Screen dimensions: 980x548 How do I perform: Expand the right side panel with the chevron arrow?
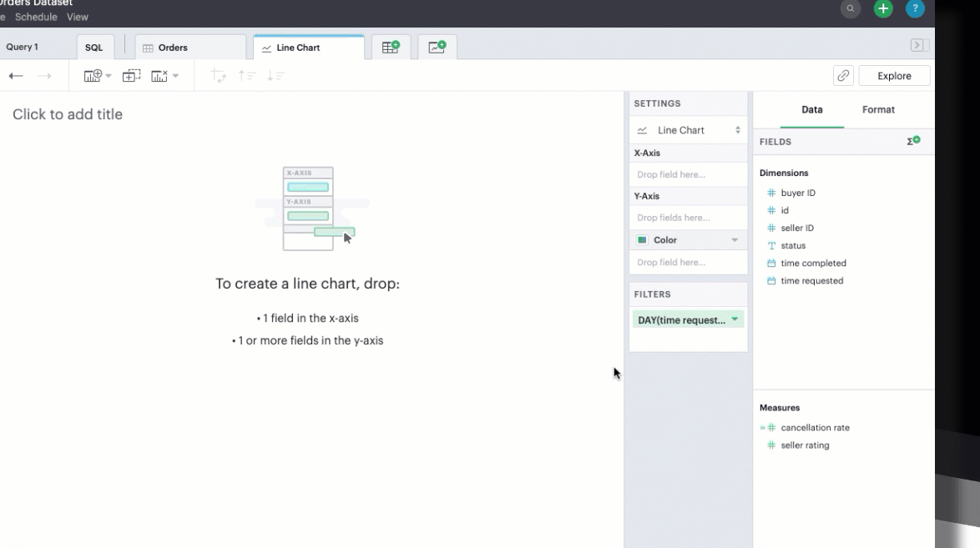pyautogui.click(x=917, y=44)
